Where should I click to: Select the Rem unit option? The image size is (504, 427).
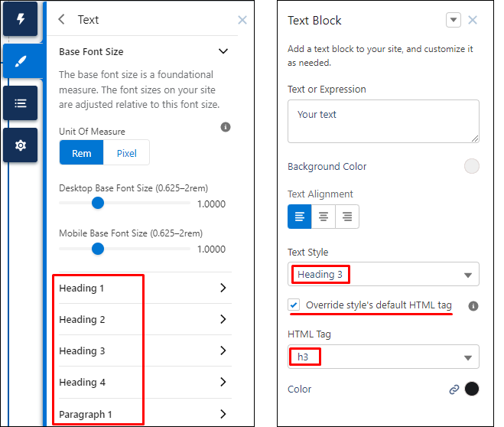[x=81, y=153]
